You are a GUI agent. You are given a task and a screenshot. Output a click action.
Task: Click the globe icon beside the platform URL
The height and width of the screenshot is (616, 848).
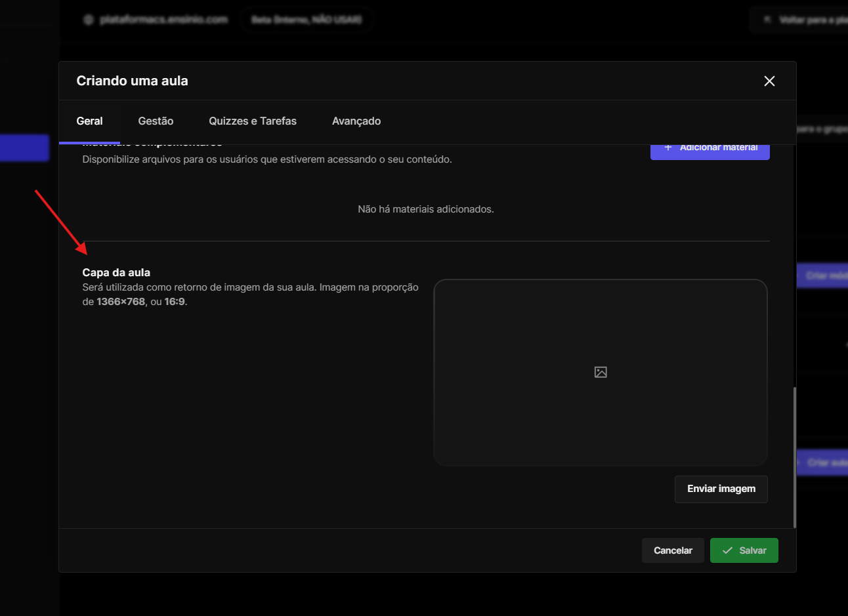[89, 20]
